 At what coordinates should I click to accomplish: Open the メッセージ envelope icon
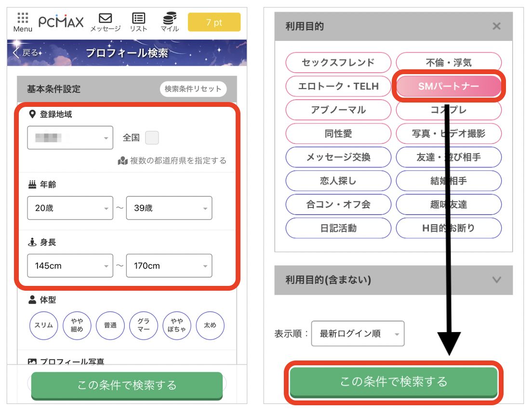(105, 22)
